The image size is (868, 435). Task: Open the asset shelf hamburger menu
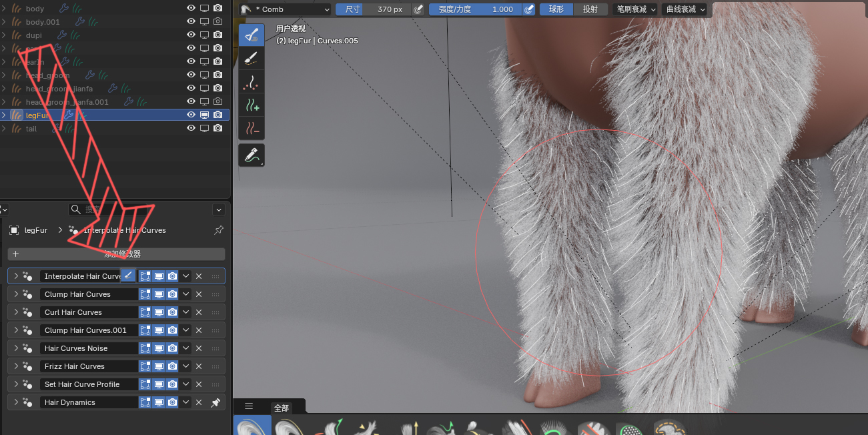[249, 406]
